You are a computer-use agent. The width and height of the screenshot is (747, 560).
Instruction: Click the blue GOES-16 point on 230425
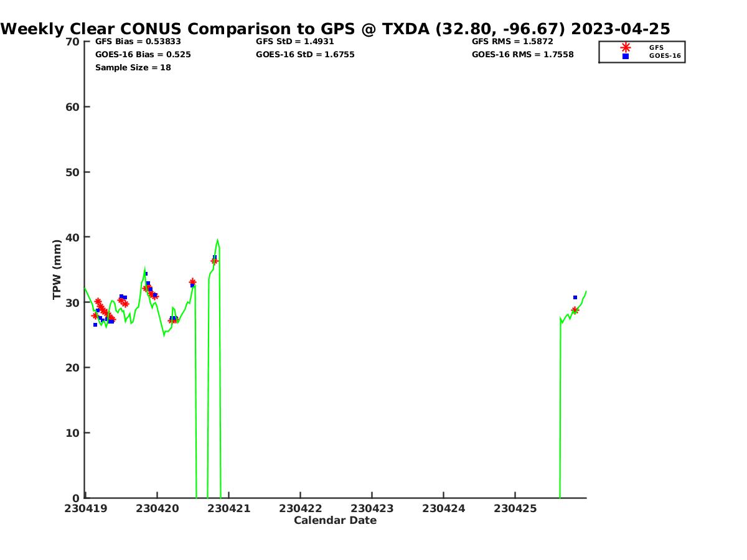pyautogui.click(x=575, y=297)
